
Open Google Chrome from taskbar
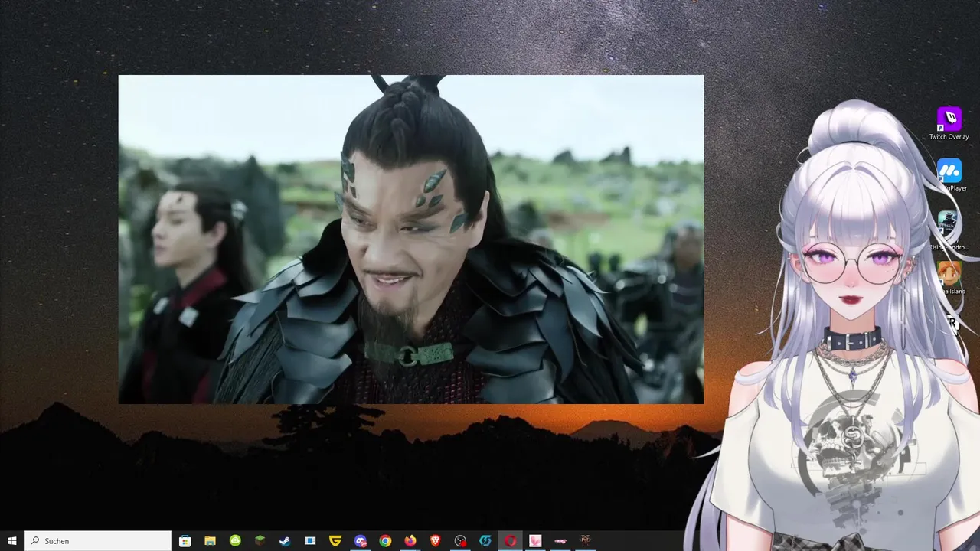pyautogui.click(x=385, y=541)
